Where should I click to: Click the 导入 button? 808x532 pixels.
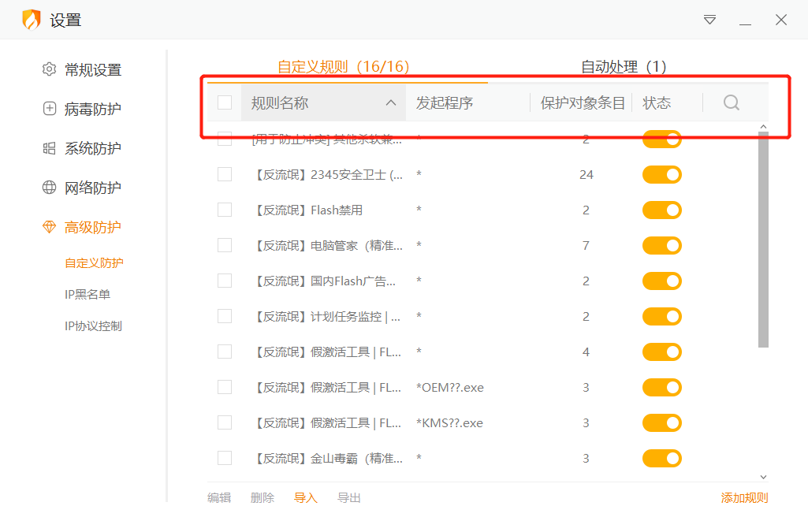point(305,497)
